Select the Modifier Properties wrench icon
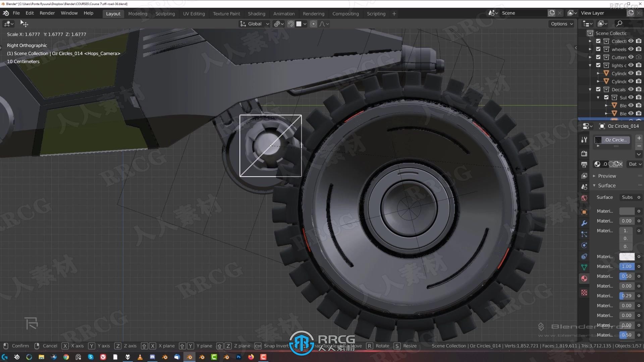 [x=584, y=223]
